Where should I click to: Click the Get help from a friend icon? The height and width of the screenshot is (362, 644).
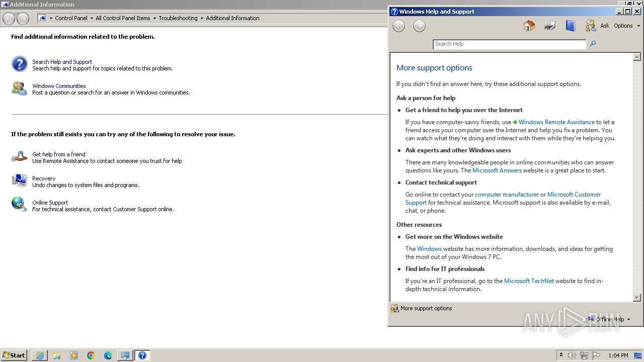(x=20, y=157)
